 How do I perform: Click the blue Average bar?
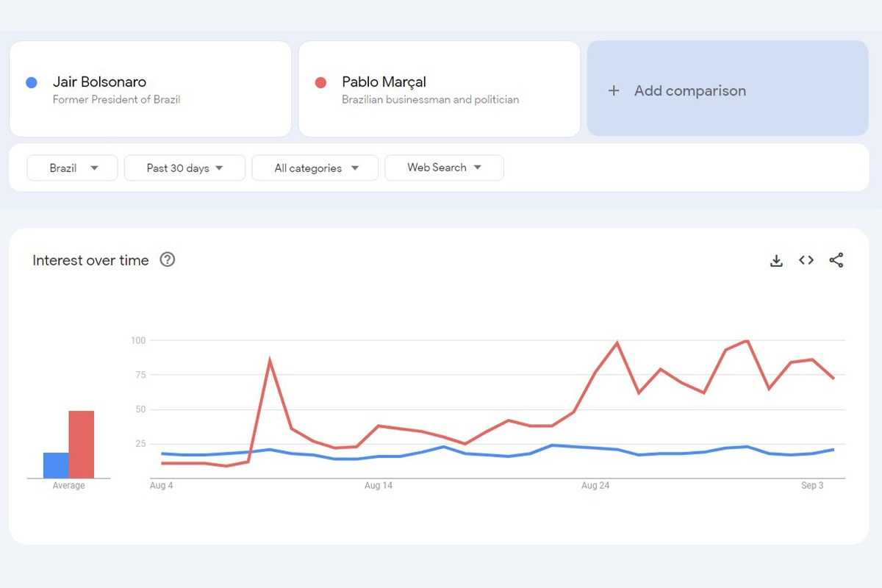(56, 465)
